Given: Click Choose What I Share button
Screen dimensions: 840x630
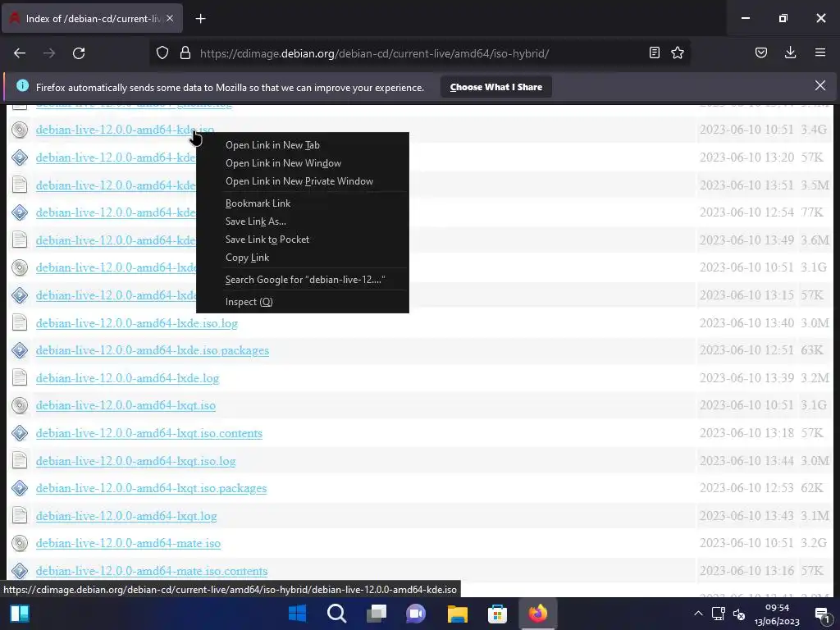Looking at the screenshot, I should point(496,87).
